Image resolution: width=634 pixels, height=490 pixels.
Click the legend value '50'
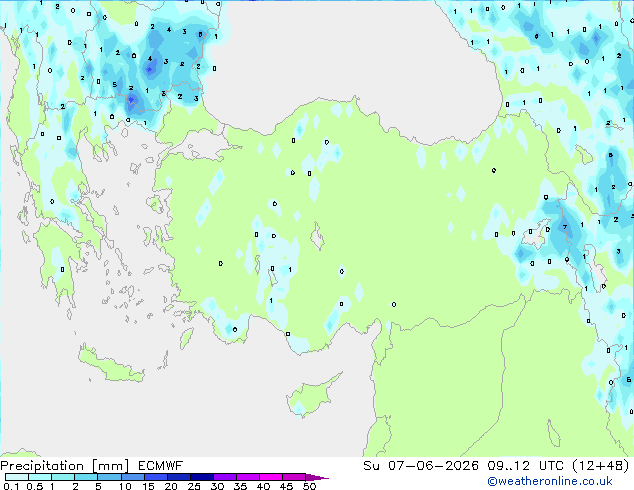309,486
